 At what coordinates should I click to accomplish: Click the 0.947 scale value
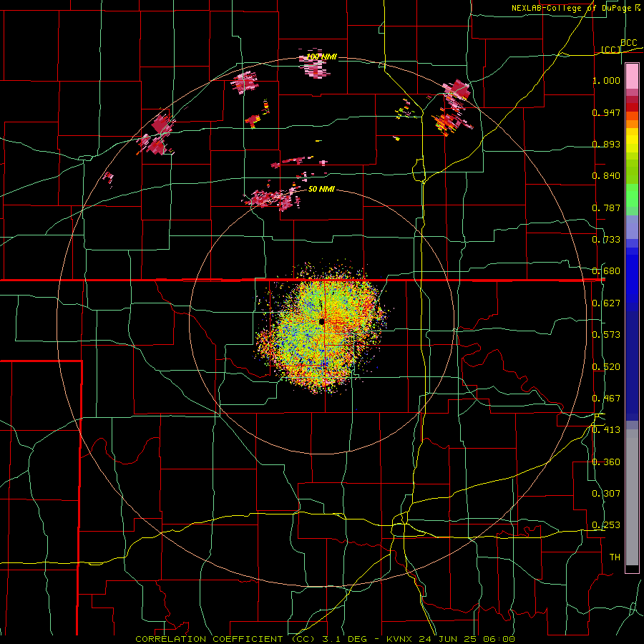(x=606, y=112)
